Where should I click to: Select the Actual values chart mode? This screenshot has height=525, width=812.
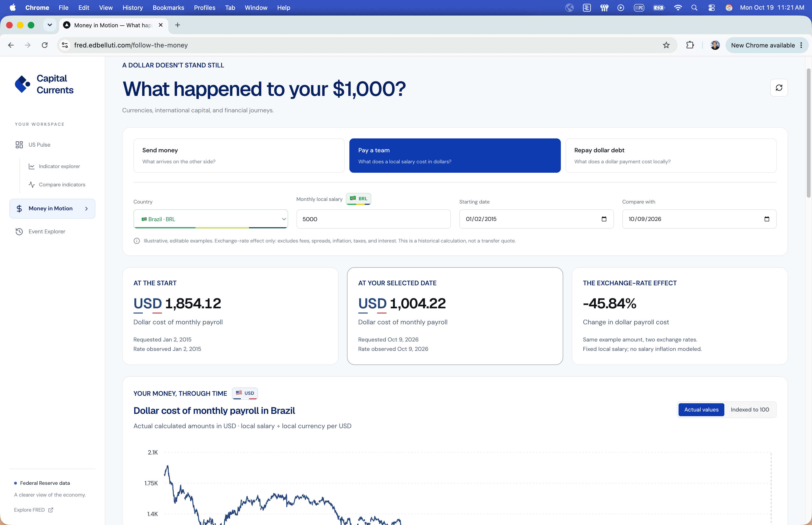701,409
